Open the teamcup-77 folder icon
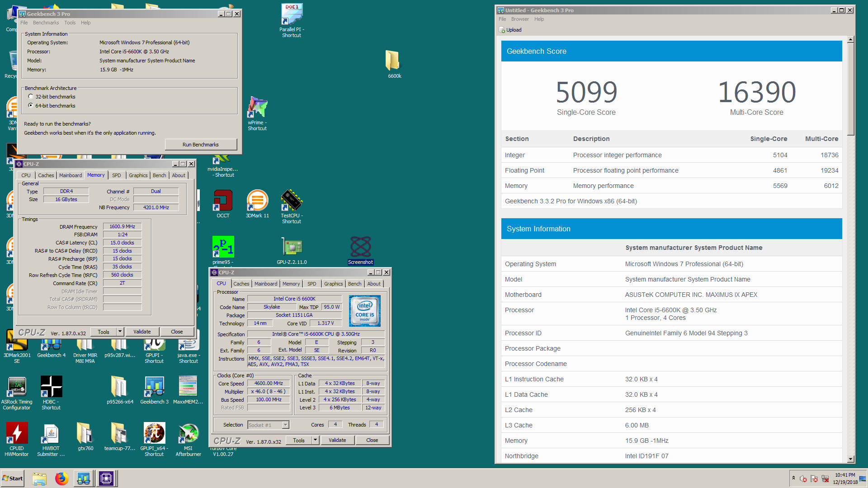This screenshot has width=868, height=488. (x=120, y=436)
